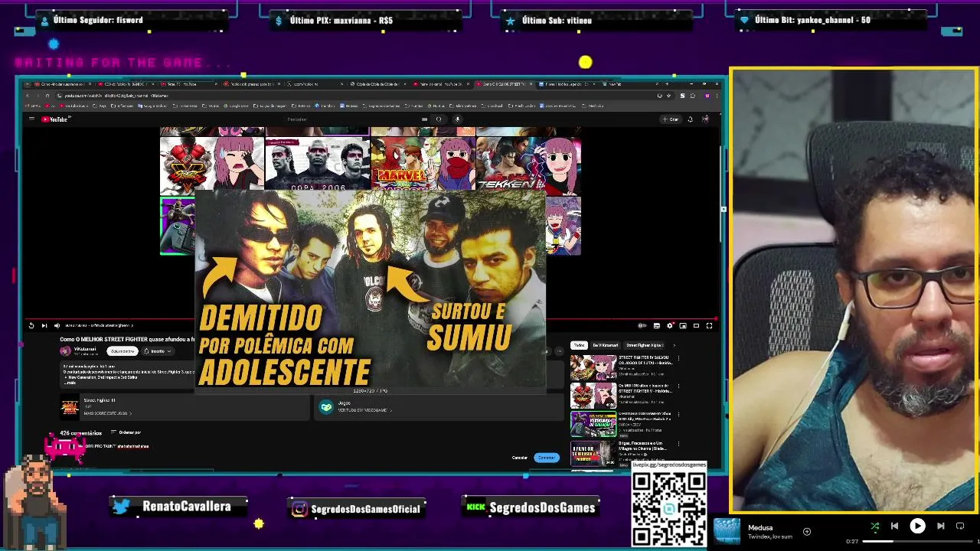Select the Street Fighter Alpha filter chip
The image size is (980, 551).
tap(645, 345)
